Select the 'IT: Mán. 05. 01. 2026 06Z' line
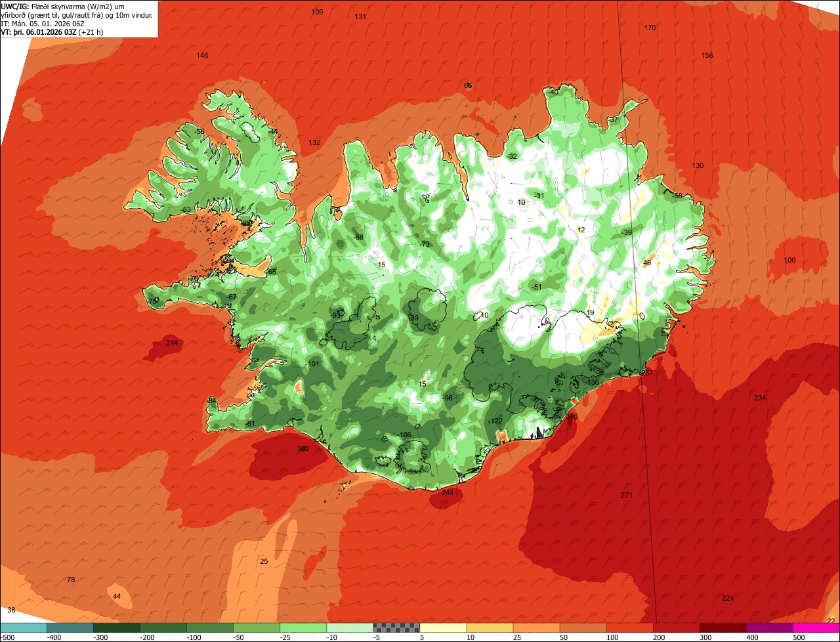840x642 pixels. (43, 24)
